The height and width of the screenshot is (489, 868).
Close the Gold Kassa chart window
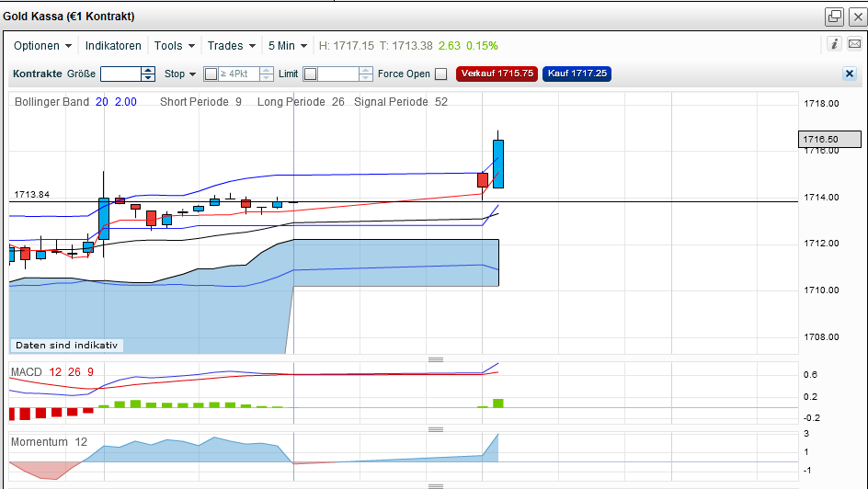856,16
